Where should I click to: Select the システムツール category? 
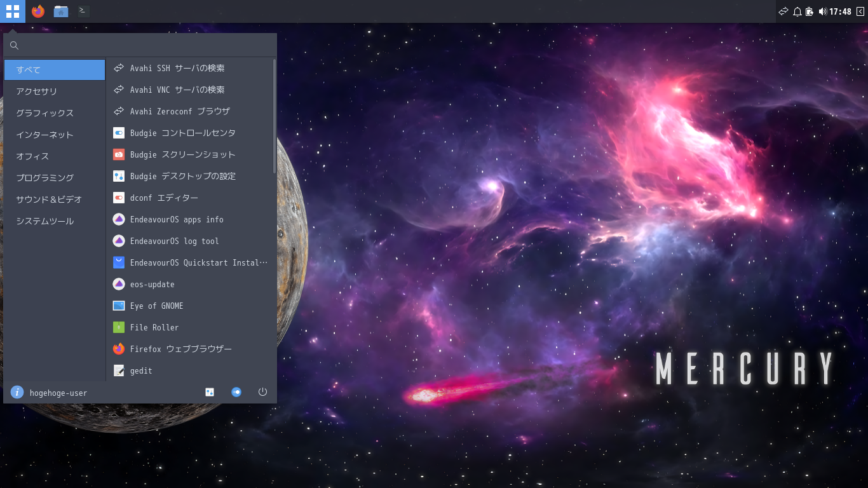[x=55, y=221]
